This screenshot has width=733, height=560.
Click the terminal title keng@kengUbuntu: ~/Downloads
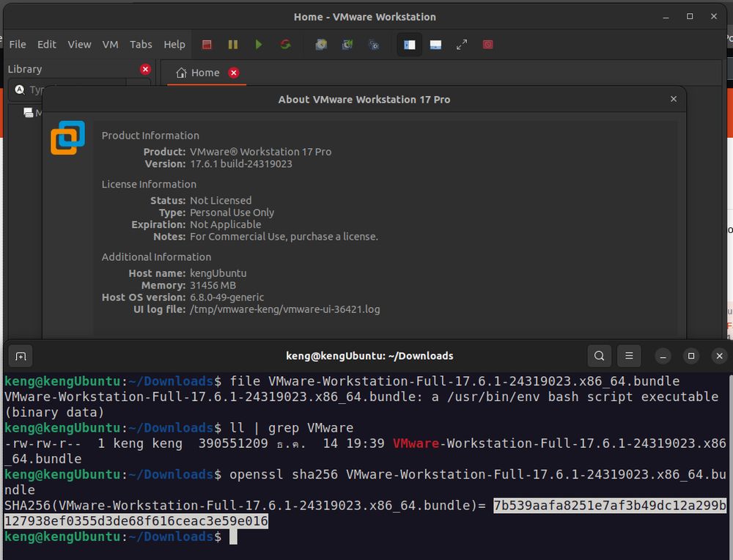click(369, 356)
